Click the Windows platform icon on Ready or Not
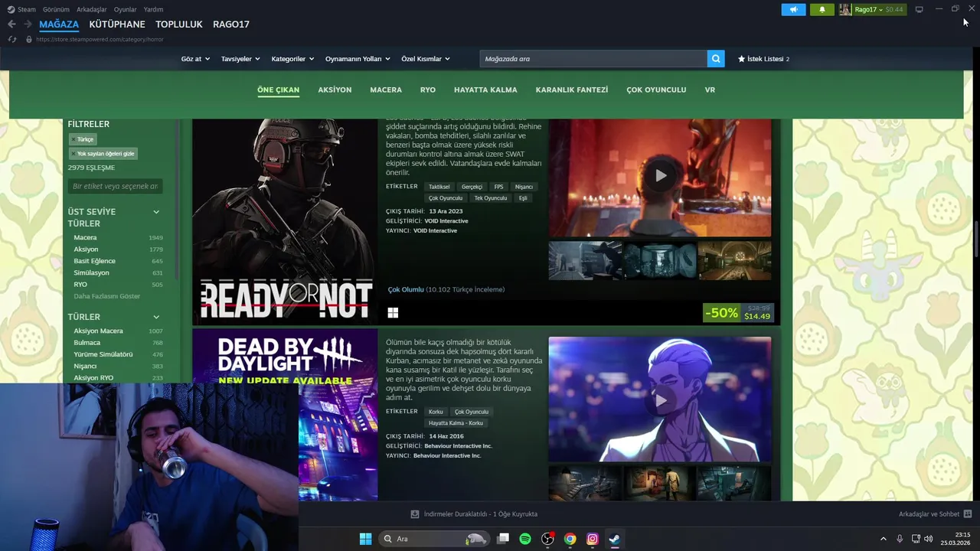This screenshot has width=980, height=551. (x=393, y=312)
